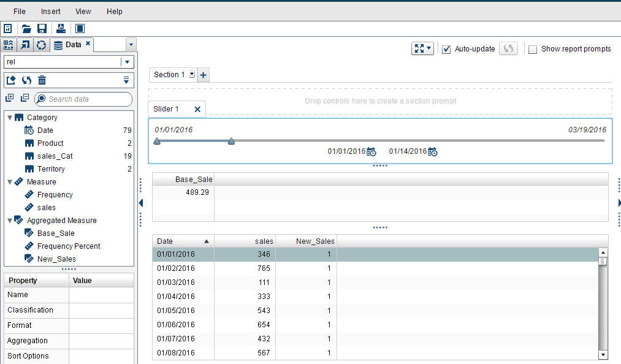621x364 pixels.
Task: Open the Section 1 dropdown arrow
Action: point(192,74)
